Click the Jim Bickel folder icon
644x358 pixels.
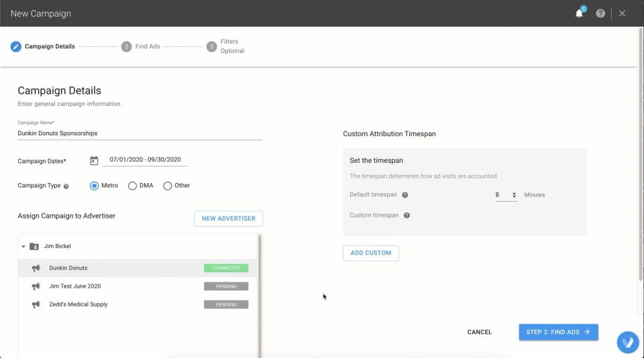[x=34, y=246]
